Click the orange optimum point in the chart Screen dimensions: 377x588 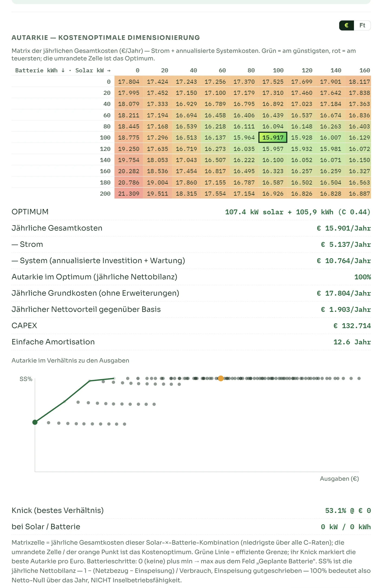coord(221,379)
